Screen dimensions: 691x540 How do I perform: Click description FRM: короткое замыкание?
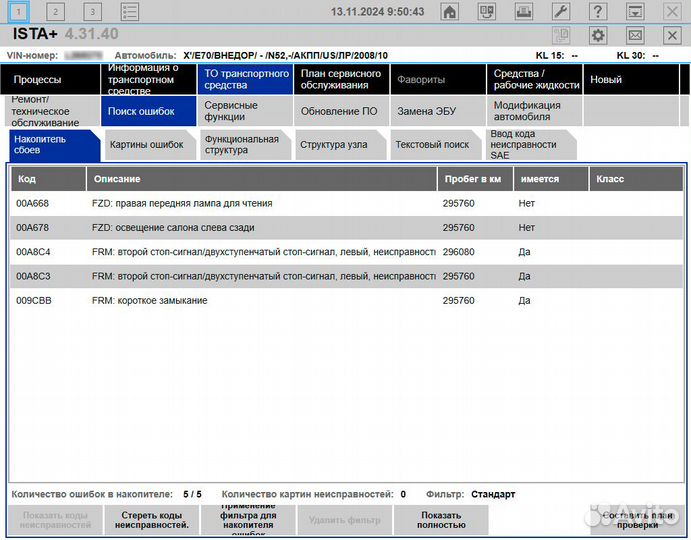149,300
